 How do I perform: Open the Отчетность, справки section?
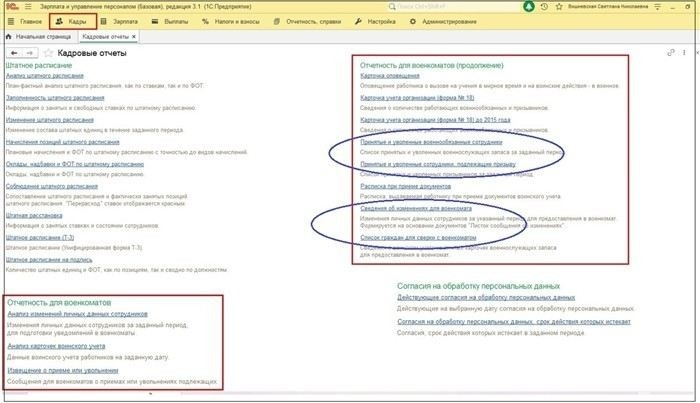pos(308,21)
